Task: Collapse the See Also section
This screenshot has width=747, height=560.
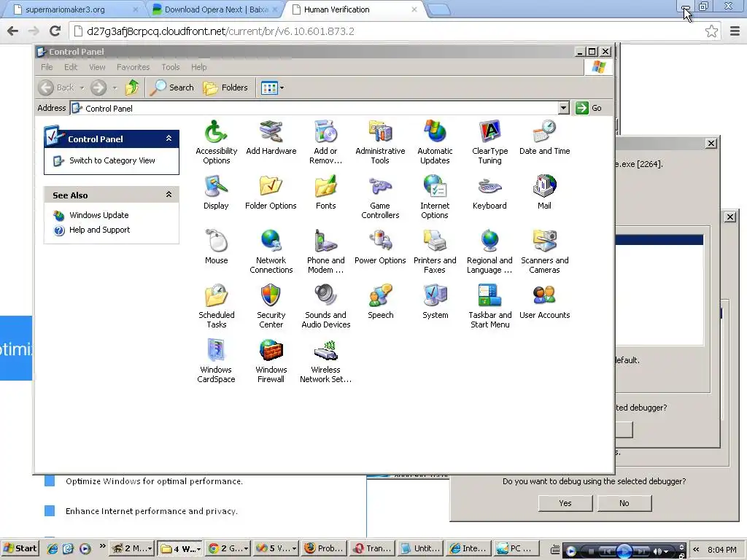Action: click(169, 194)
